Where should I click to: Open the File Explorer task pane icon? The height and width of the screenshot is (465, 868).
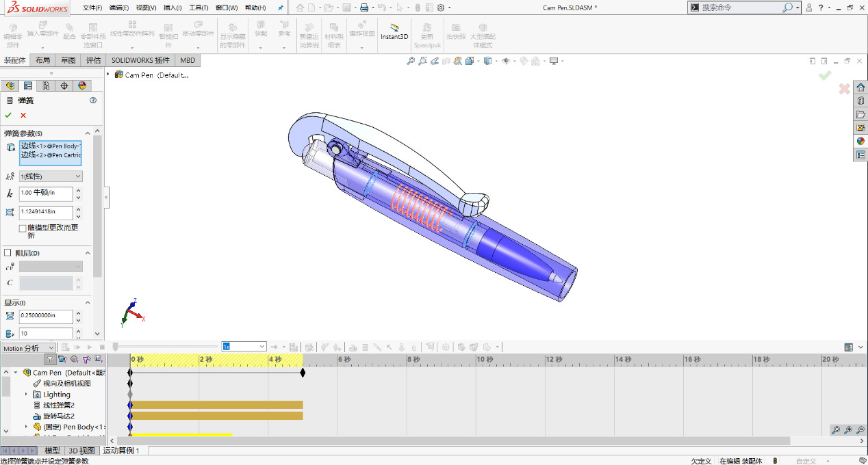coord(860,114)
